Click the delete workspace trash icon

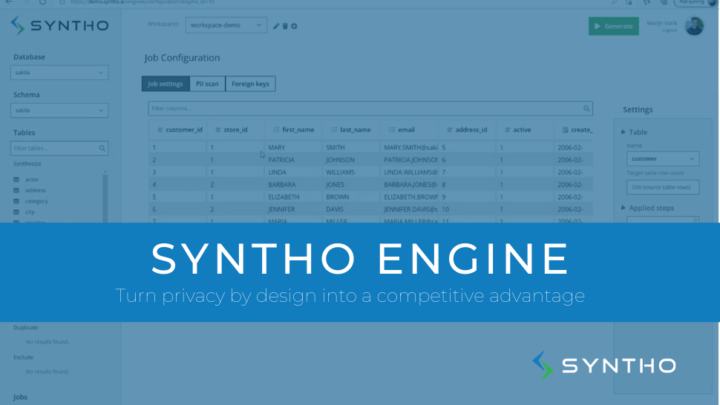285,26
